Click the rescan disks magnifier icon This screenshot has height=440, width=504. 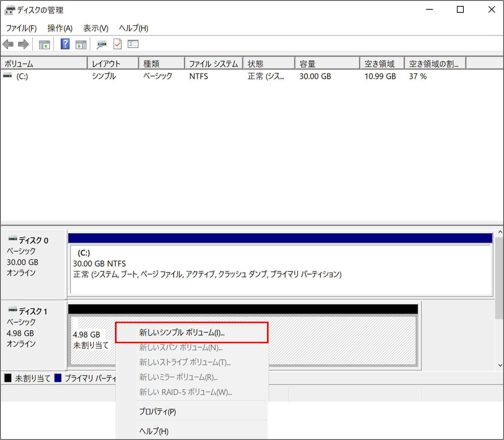pos(101,45)
